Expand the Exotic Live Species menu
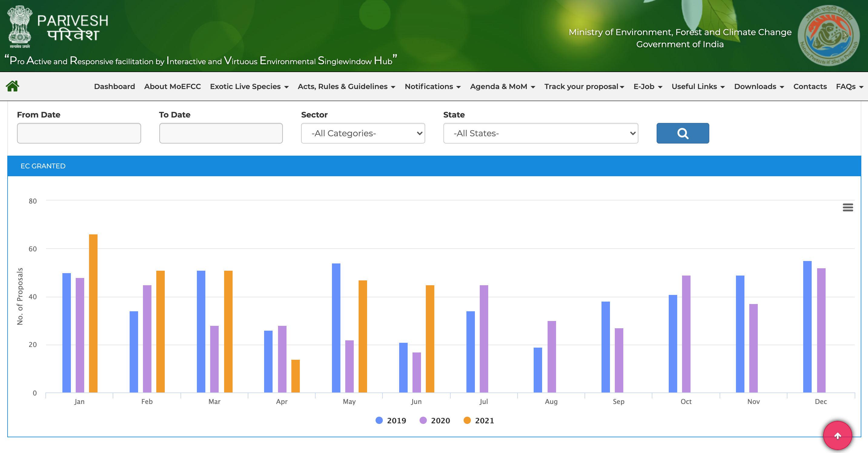Screen dimensions: 868x453 [x=249, y=87]
